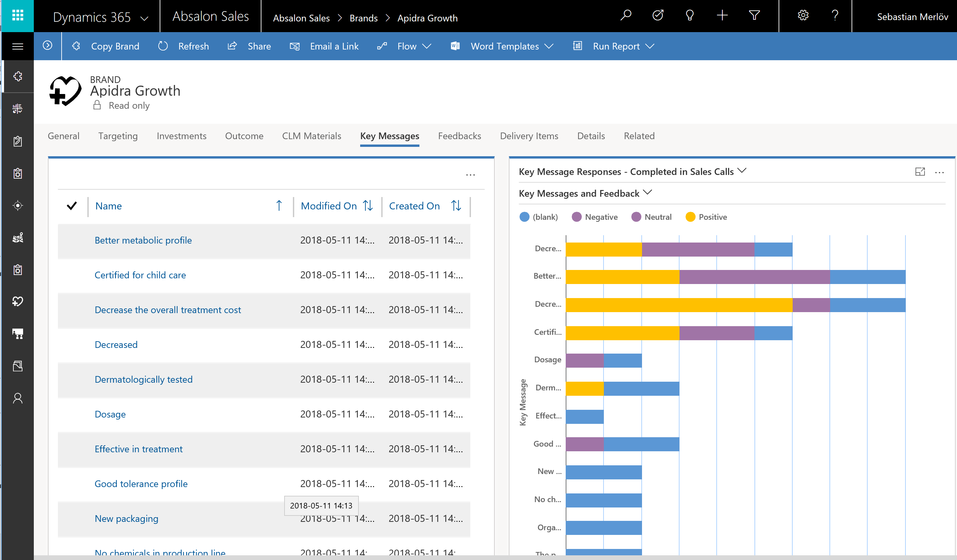The width and height of the screenshot is (957, 560).
Task: Open Certified for child care link
Action: coord(140,275)
